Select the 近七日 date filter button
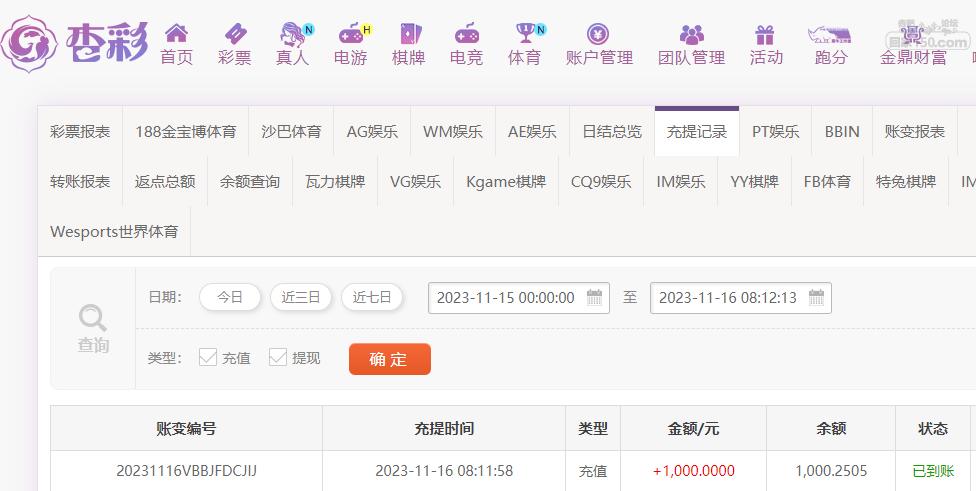This screenshot has width=976, height=491. click(x=372, y=297)
